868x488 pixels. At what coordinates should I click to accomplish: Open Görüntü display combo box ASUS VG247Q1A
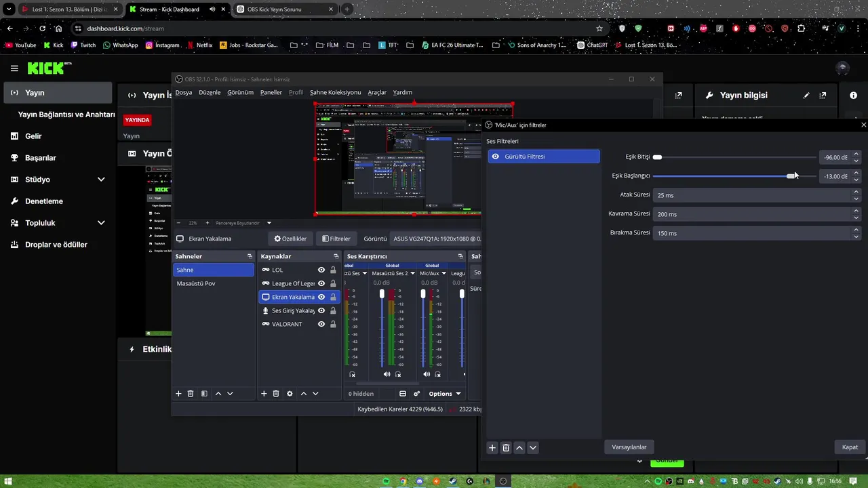[436, 239]
